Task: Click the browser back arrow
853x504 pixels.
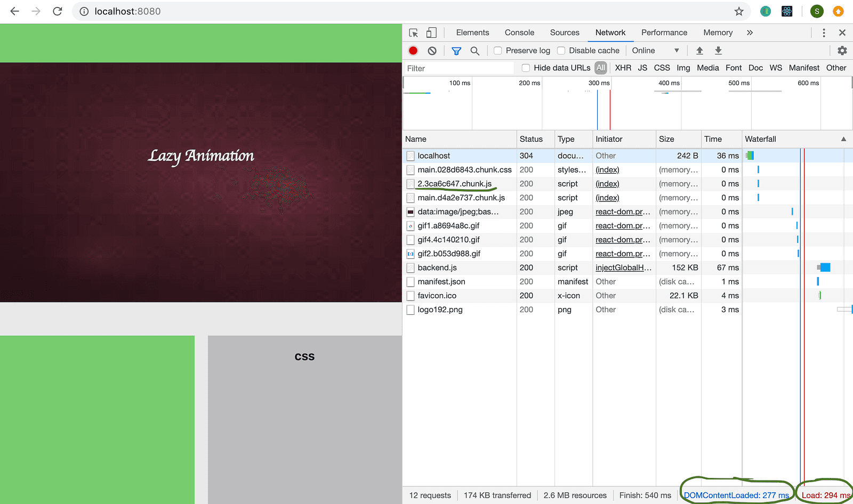Action: (x=14, y=11)
